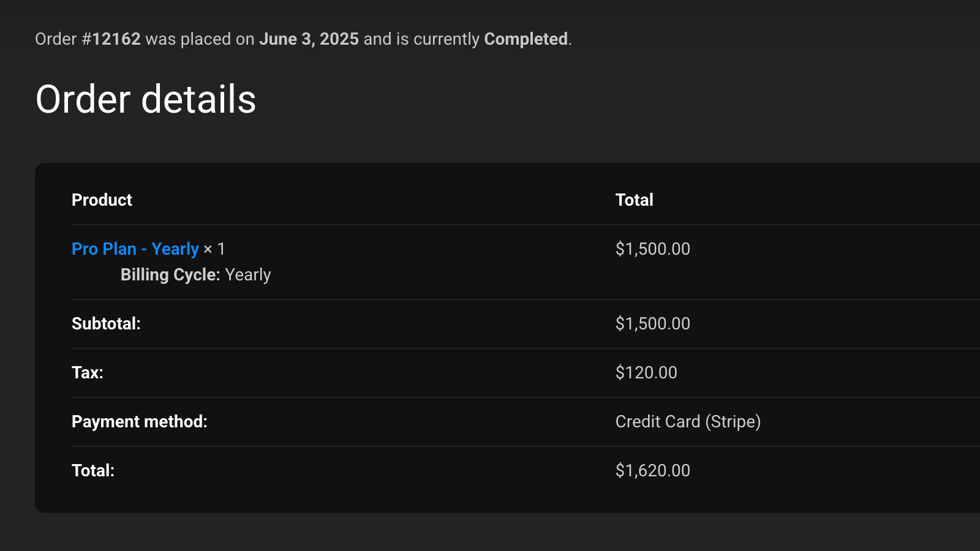Click the Payment method label
The width and height of the screenshot is (980, 551).
click(140, 422)
